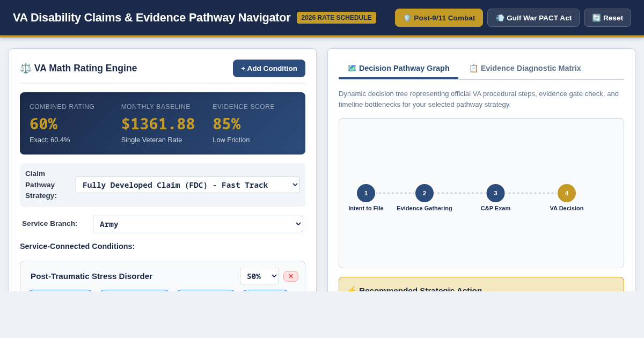Screen dimensions: 644x338
Task: Click the Low Friction label
Action: click(231, 139)
